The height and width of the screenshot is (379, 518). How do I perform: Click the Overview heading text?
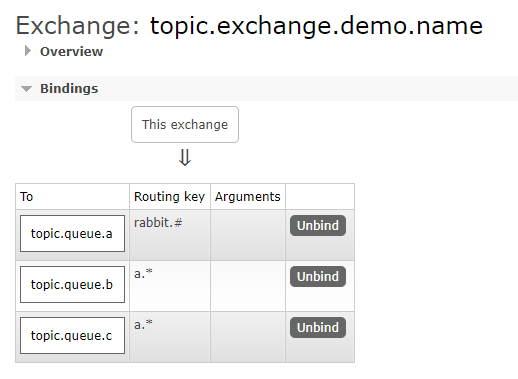pyautogui.click(x=71, y=52)
